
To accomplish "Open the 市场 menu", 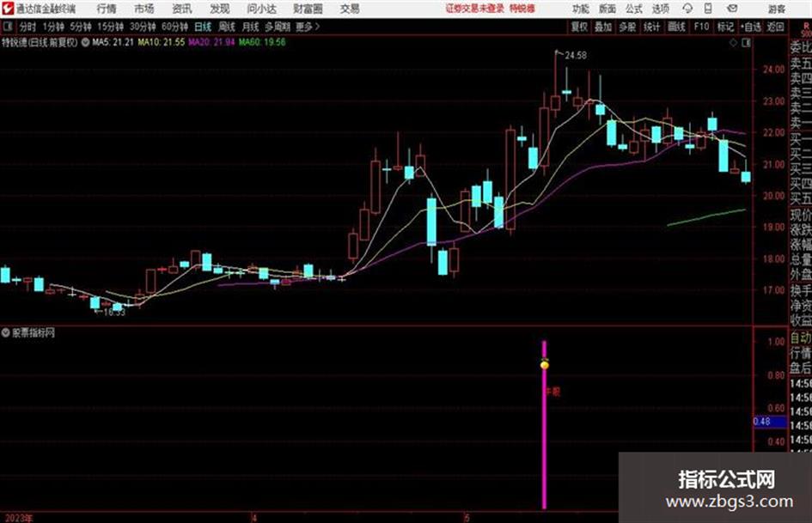I will [x=144, y=9].
